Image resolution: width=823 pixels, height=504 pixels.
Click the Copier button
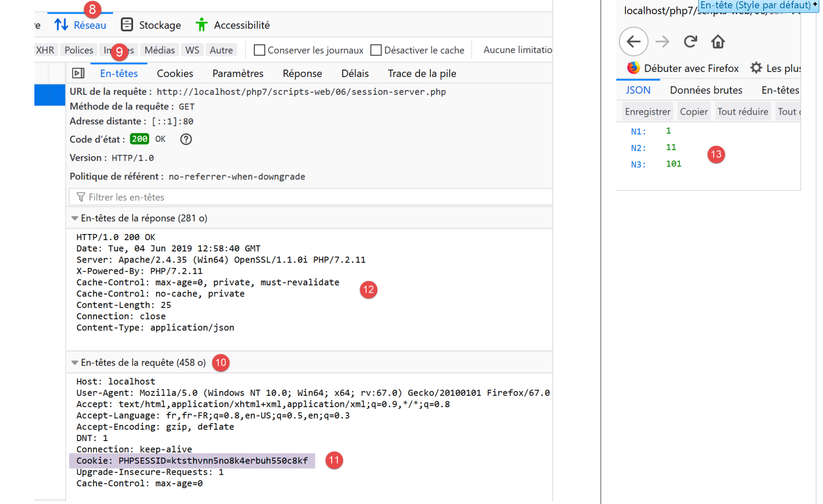tap(693, 111)
